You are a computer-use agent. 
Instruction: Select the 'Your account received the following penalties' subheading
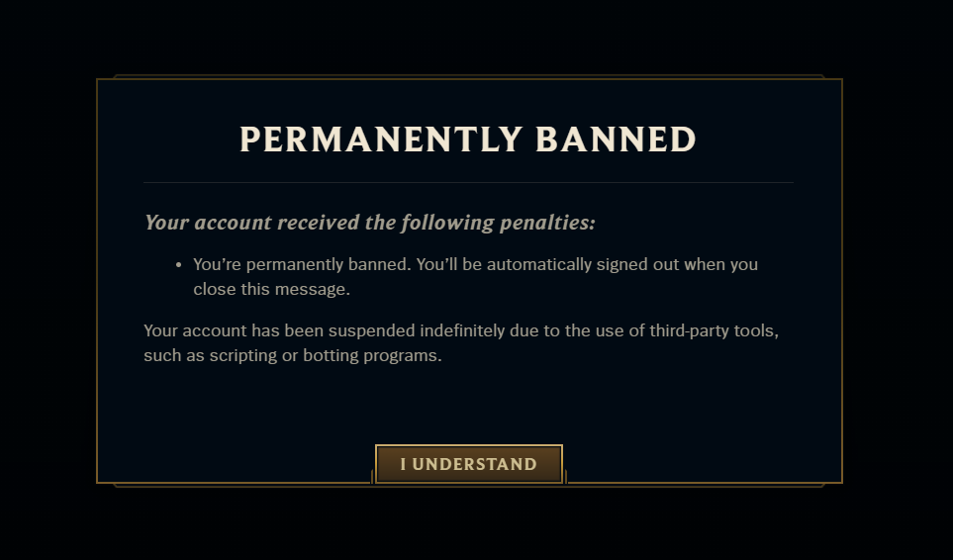tap(369, 223)
